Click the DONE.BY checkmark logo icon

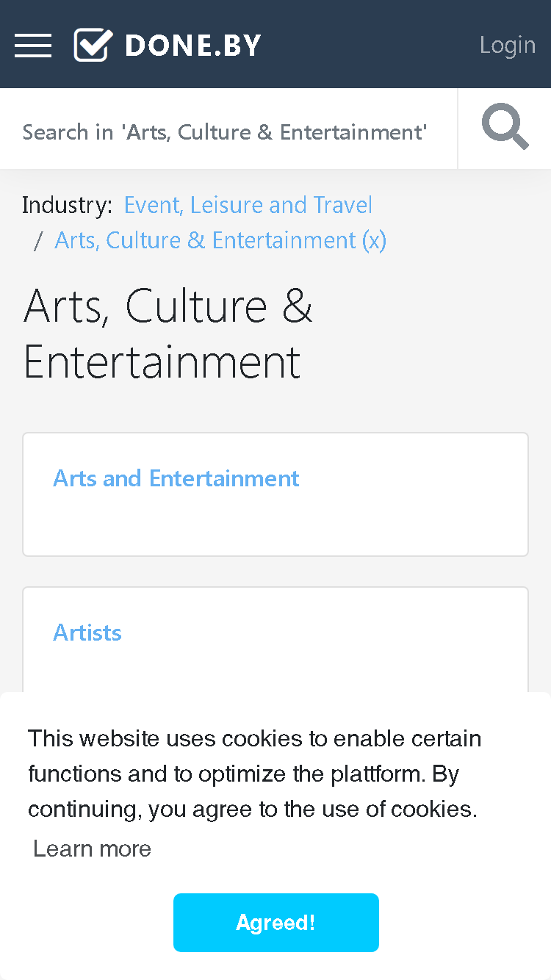point(93,45)
